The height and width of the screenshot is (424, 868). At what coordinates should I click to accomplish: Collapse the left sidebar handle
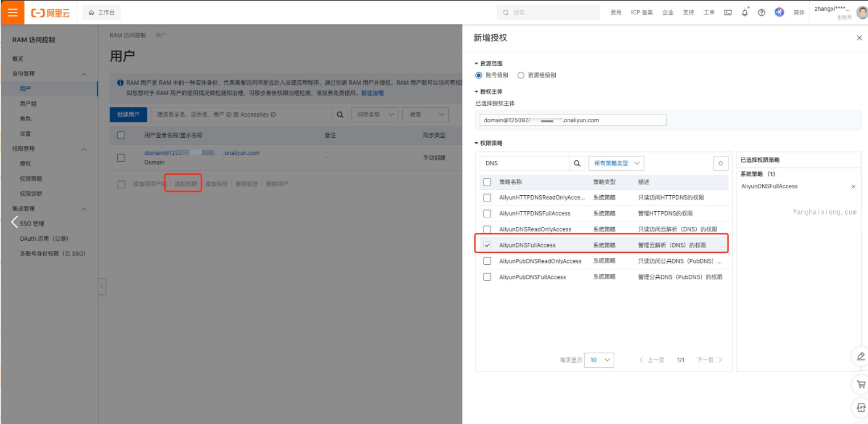point(102,286)
